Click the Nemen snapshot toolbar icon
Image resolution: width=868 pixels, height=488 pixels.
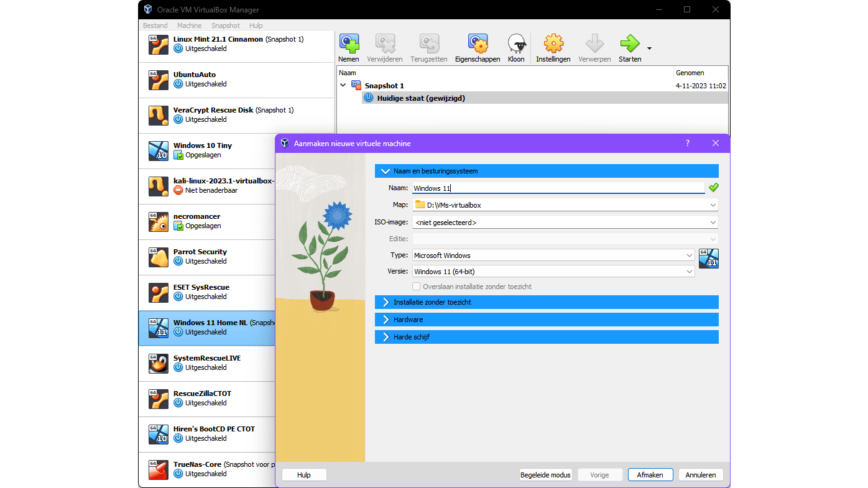click(349, 44)
